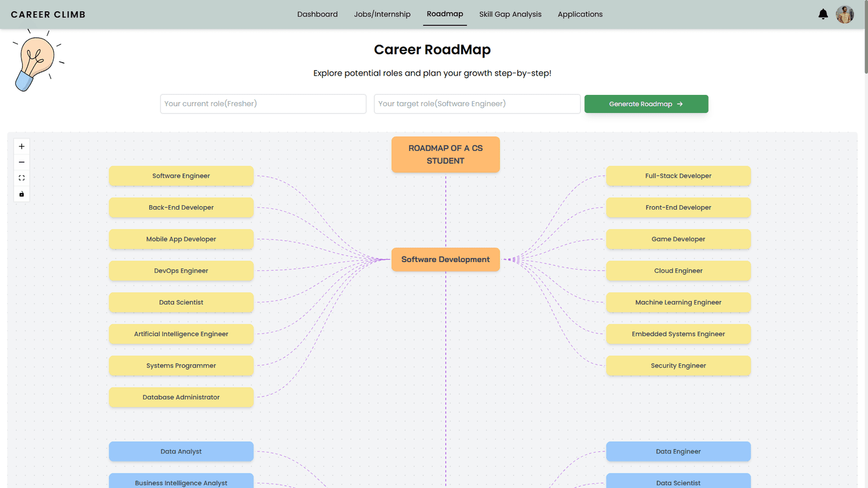Toggle canvas interactivity lock icon
This screenshot has width=868, height=488.
(x=21, y=194)
